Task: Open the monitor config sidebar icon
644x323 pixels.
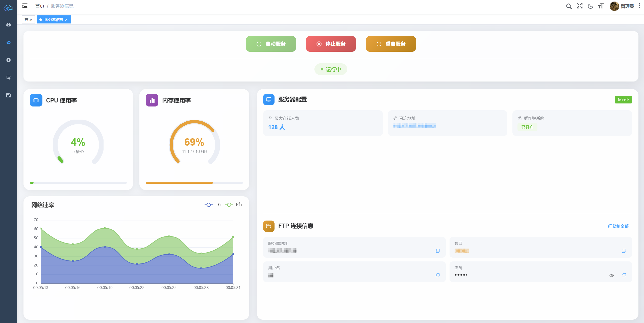Action: coord(9,78)
